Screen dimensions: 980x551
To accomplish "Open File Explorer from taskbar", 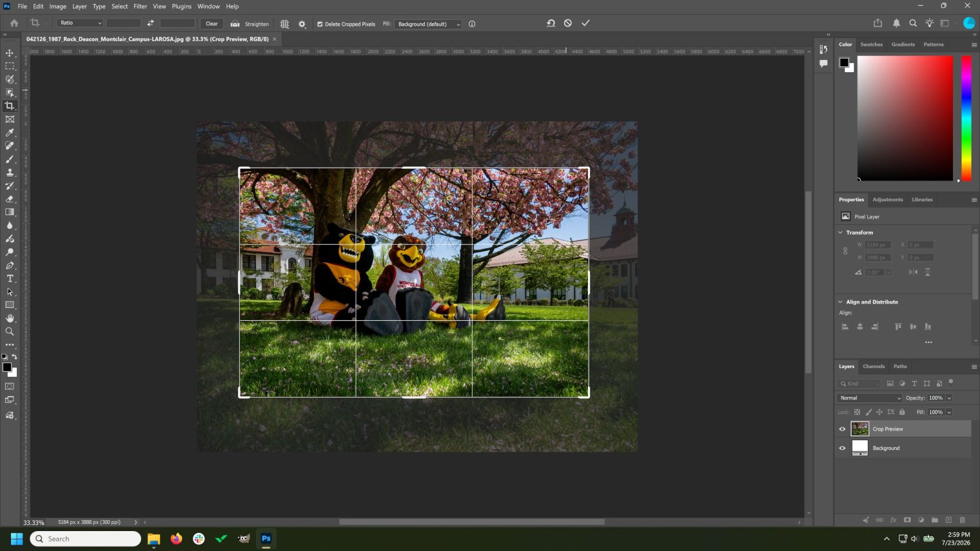I will (153, 539).
